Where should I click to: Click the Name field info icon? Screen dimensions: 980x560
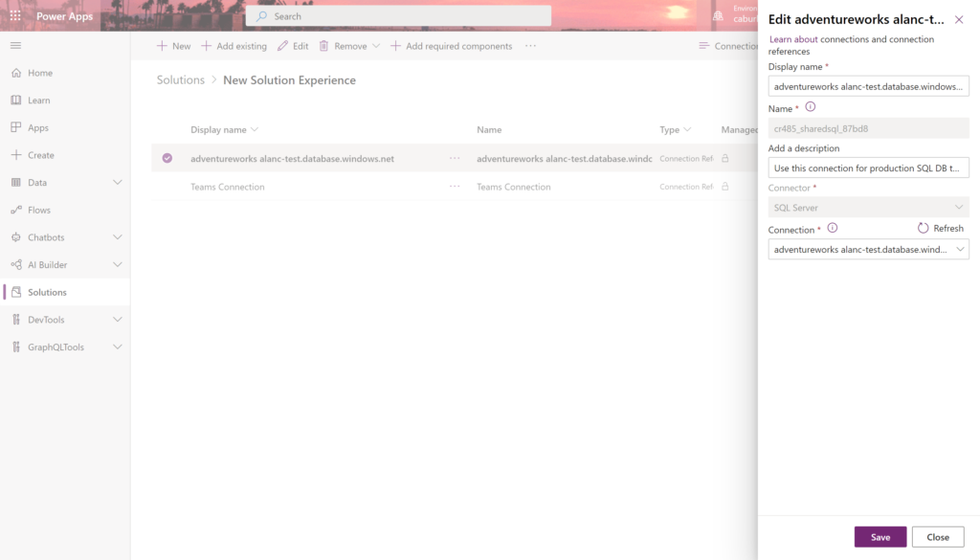[810, 107]
